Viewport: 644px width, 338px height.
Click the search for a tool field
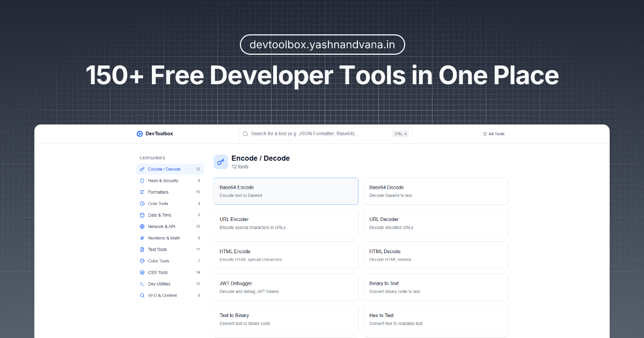[x=325, y=134]
